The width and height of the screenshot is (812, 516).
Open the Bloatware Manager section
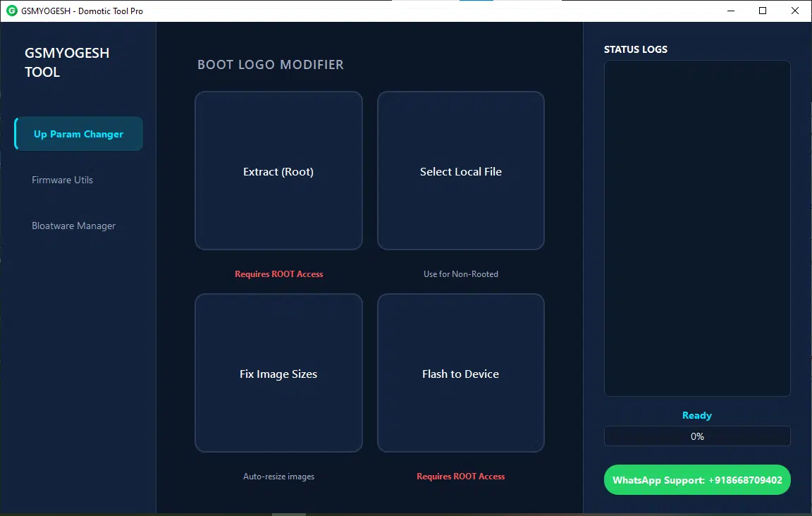(73, 226)
